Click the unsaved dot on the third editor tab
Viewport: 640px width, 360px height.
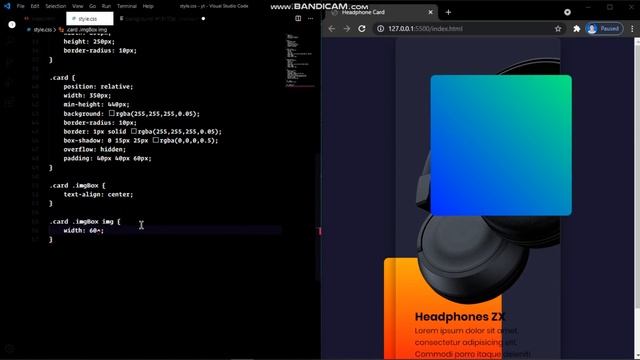[203, 18]
